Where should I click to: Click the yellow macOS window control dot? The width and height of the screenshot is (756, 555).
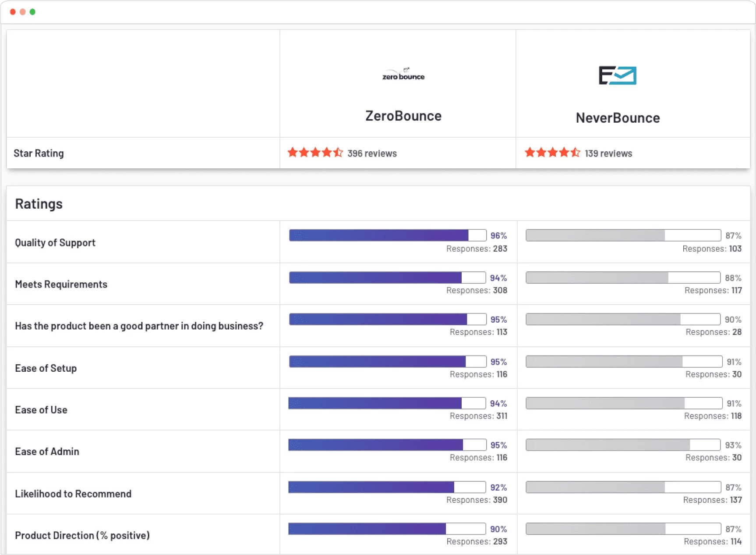(x=22, y=12)
